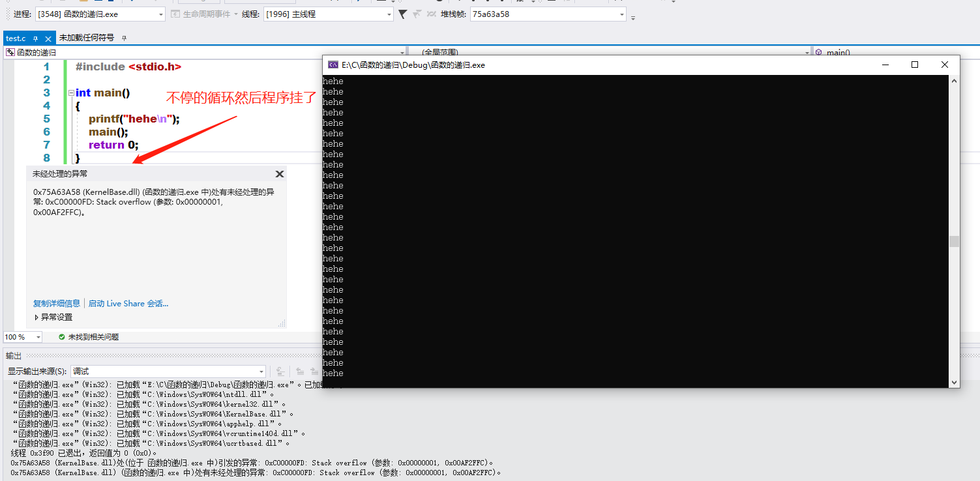Click the #include <stdio.h> code line
The image size is (980, 481).
(x=128, y=66)
